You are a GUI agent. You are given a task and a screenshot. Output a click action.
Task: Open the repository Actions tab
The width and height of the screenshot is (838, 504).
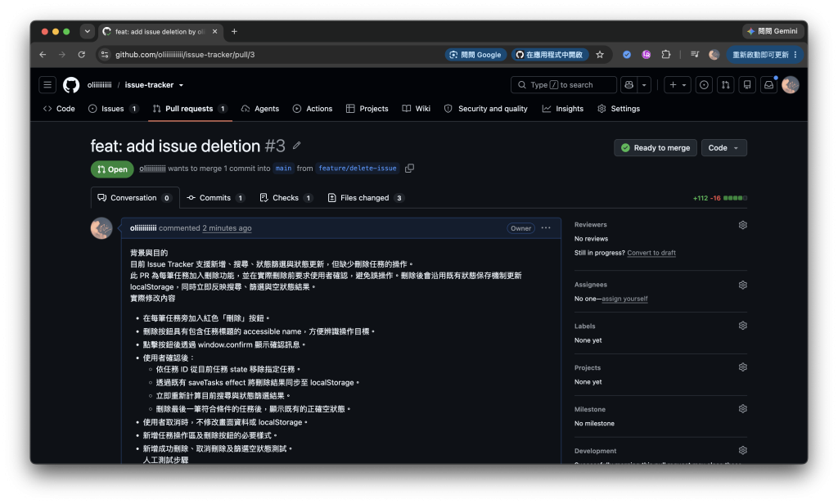313,109
